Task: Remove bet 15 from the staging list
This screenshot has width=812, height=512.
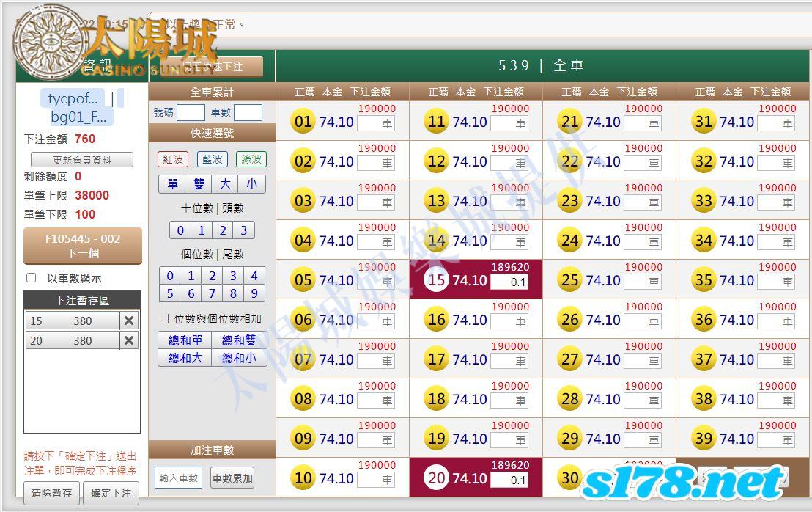Action: [129, 321]
